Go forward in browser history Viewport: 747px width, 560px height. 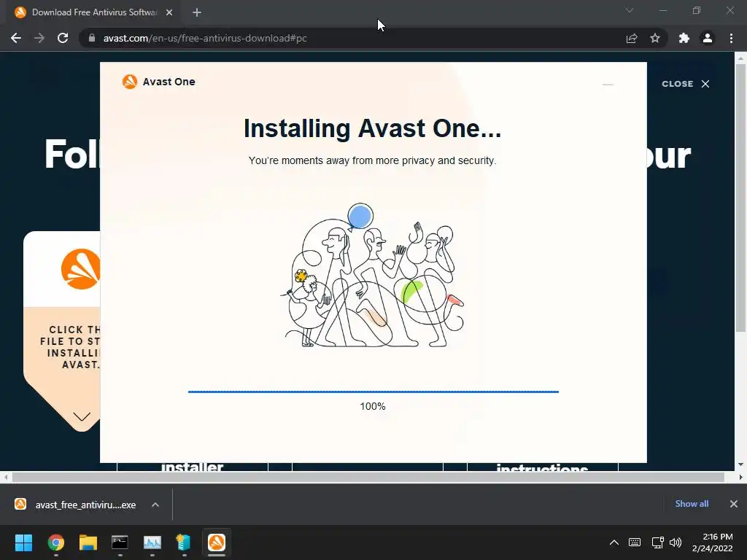[39, 38]
